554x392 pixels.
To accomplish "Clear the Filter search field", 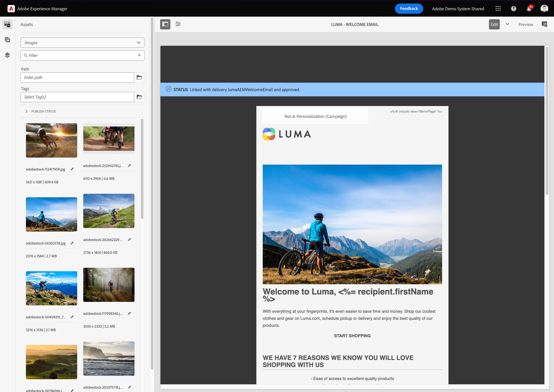I will 139,55.
